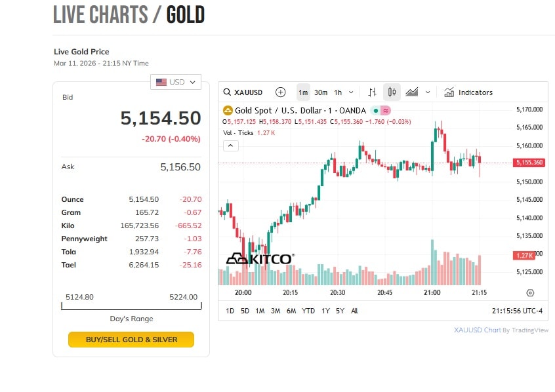Expand the USD currency dropdown

(176, 82)
